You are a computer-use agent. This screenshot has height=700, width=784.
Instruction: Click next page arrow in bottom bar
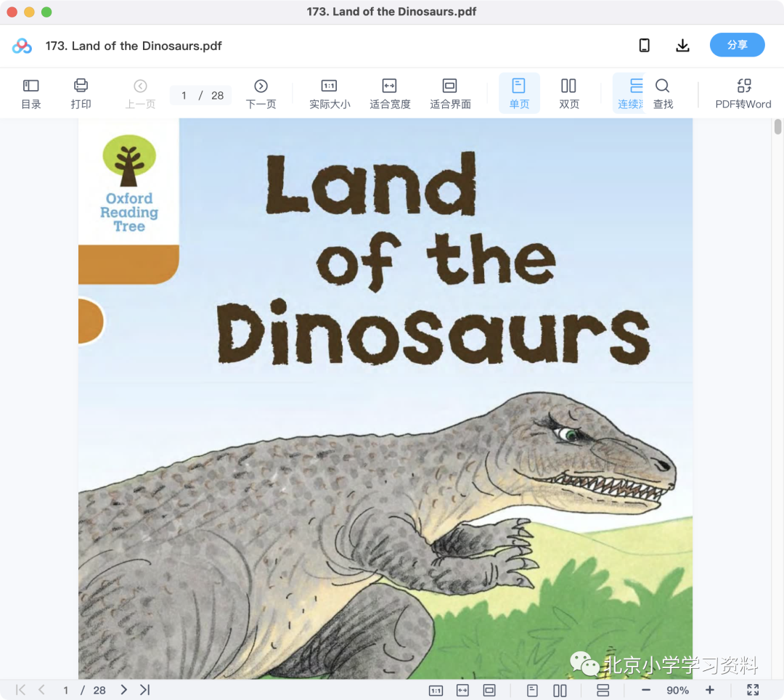coord(123,690)
